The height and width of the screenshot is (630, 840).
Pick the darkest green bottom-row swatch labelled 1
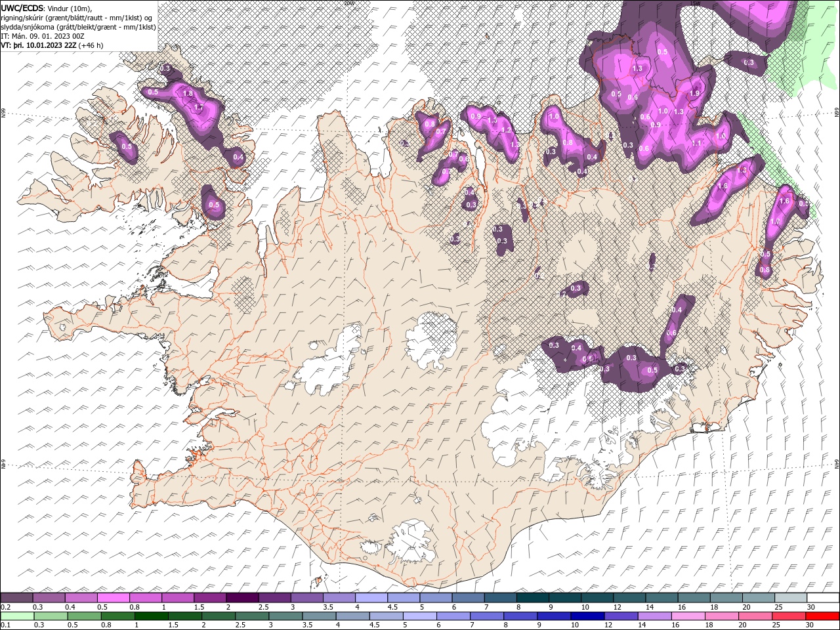tap(151, 616)
